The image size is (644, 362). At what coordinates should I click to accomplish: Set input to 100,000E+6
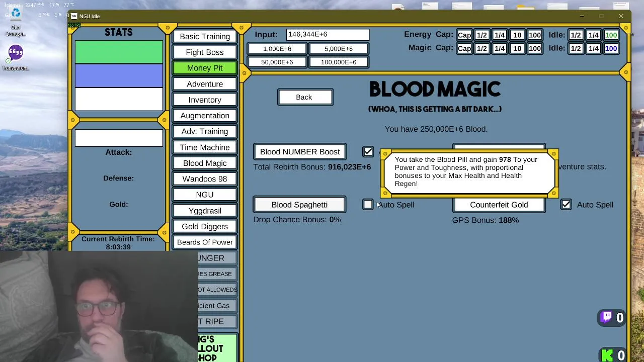(339, 62)
